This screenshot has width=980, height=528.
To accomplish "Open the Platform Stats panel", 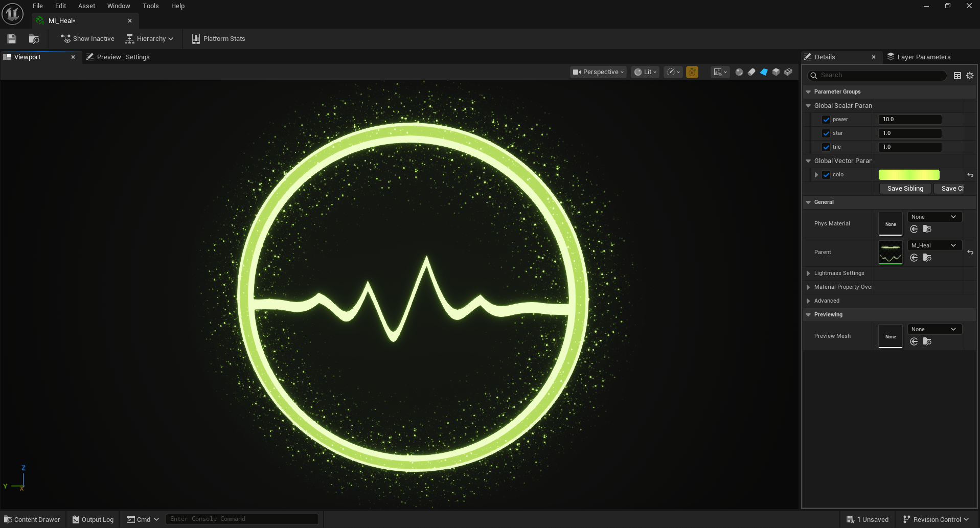I will click(218, 39).
